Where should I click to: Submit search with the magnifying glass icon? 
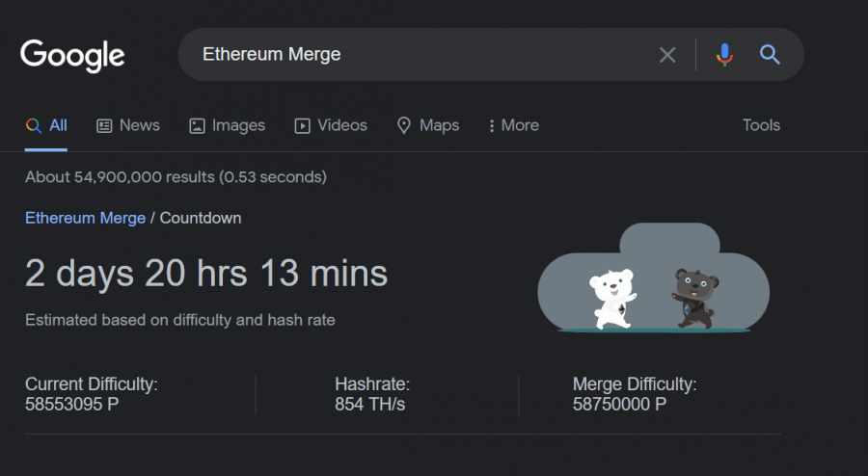[x=770, y=55]
